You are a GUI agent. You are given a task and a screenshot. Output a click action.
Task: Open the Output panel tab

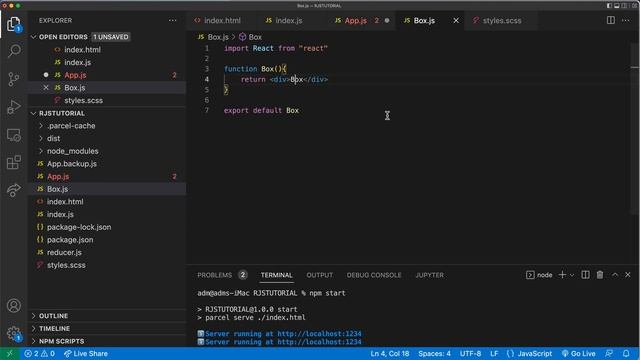pyautogui.click(x=320, y=275)
